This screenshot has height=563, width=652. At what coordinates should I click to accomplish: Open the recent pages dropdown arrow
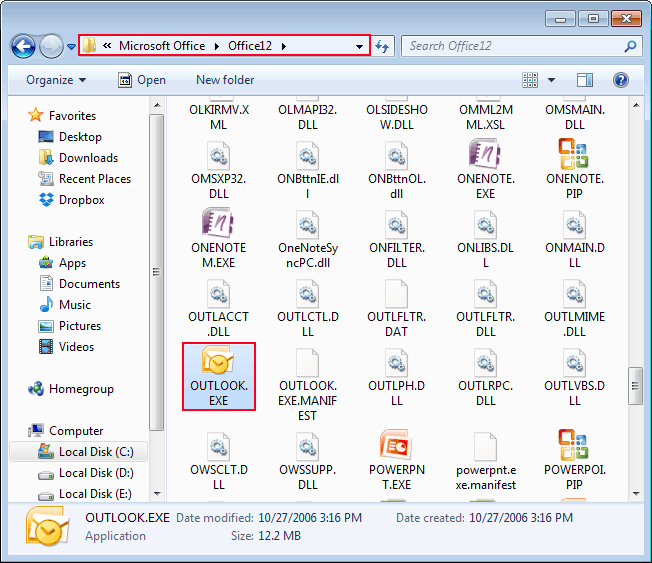72,47
